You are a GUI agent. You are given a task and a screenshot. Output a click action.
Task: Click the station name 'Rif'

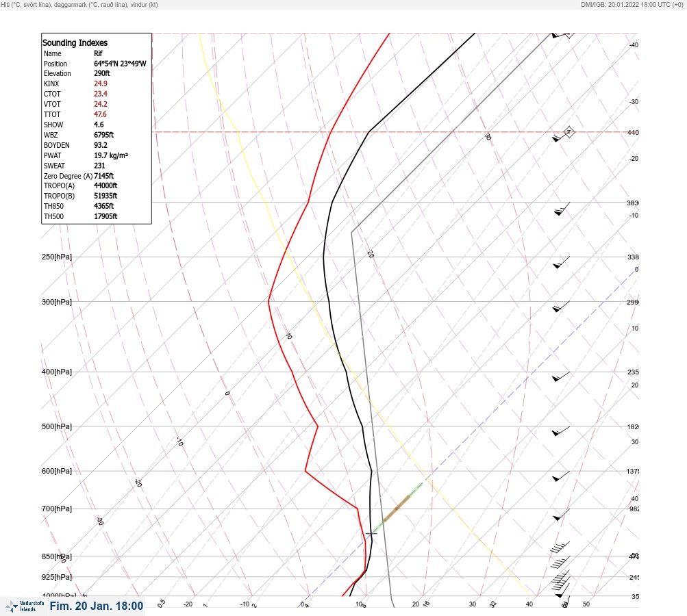98,53
